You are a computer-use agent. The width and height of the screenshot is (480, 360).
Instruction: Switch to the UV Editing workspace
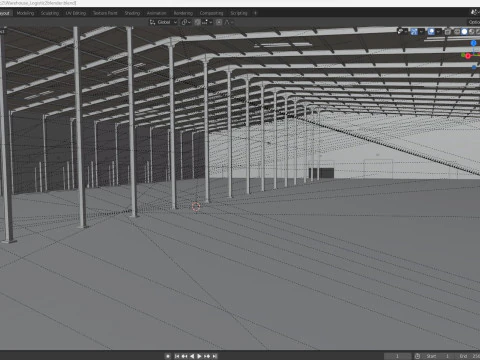[x=76, y=13]
